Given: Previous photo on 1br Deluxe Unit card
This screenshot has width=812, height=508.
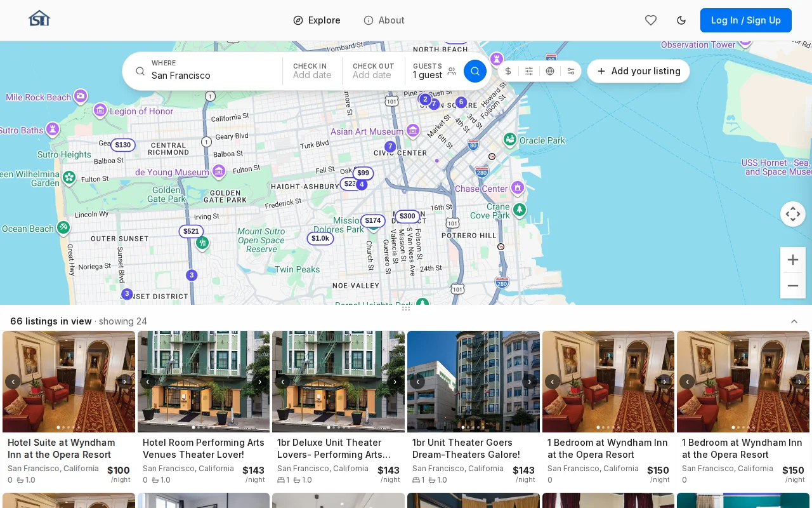Looking at the screenshot, I should pos(282,382).
